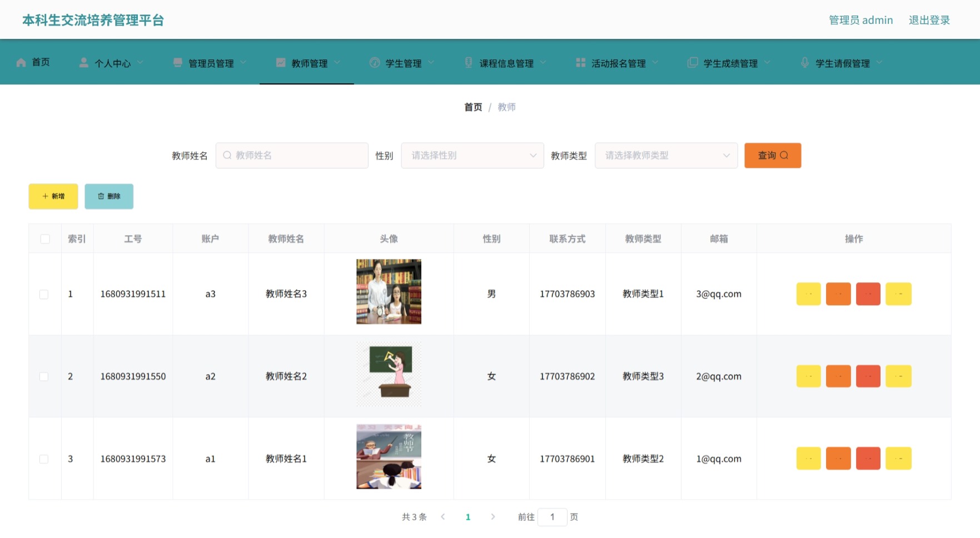Click cell 1680931991550
Image resolution: width=980 pixels, height=538 pixels.
coord(133,376)
